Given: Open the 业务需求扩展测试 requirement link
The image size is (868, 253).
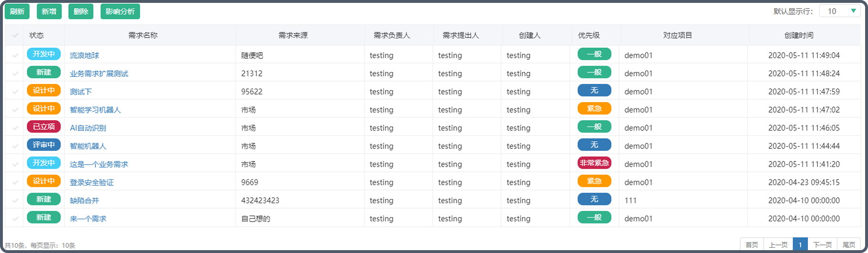Looking at the screenshot, I should click(x=99, y=74).
